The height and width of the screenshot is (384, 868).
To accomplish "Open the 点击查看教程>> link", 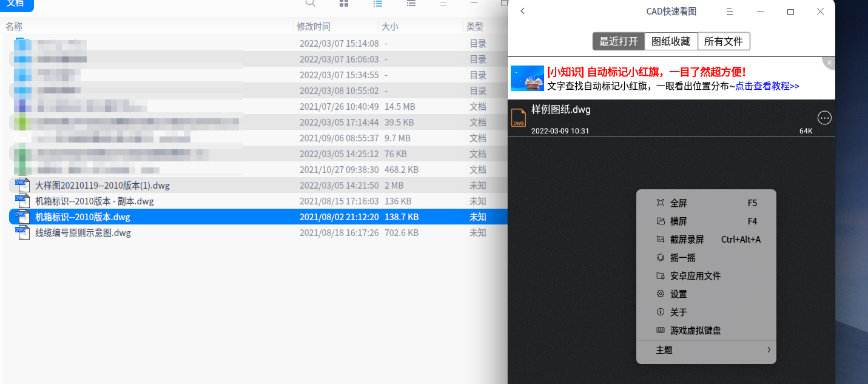I will [x=767, y=86].
